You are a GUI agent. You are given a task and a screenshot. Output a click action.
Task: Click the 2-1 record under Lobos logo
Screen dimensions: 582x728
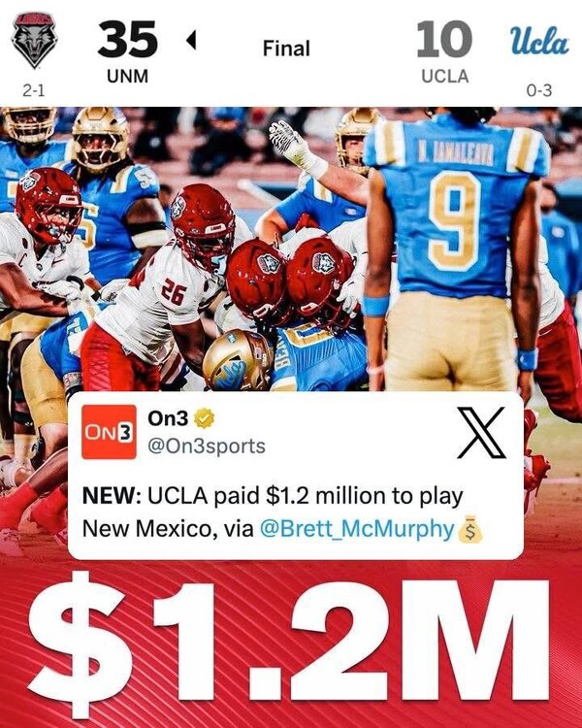click(x=34, y=90)
